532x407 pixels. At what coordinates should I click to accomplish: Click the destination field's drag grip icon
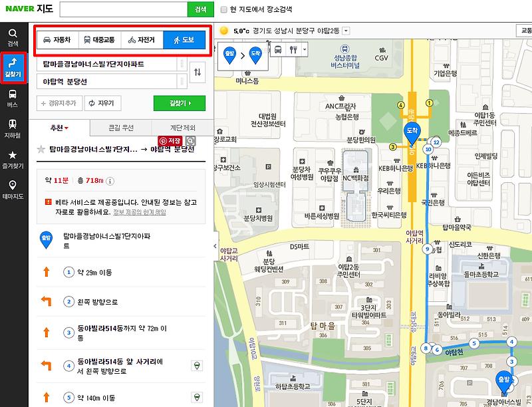[182, 81]
